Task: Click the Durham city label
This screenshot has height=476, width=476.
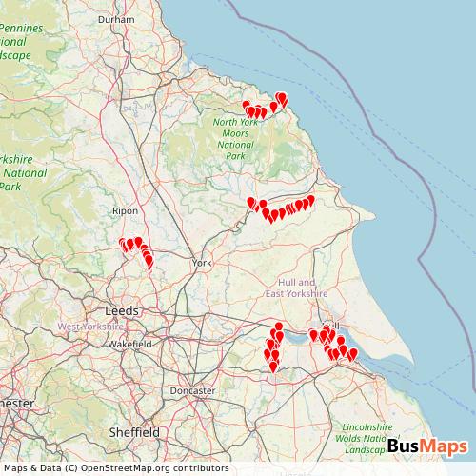Action: click(116, 20)
